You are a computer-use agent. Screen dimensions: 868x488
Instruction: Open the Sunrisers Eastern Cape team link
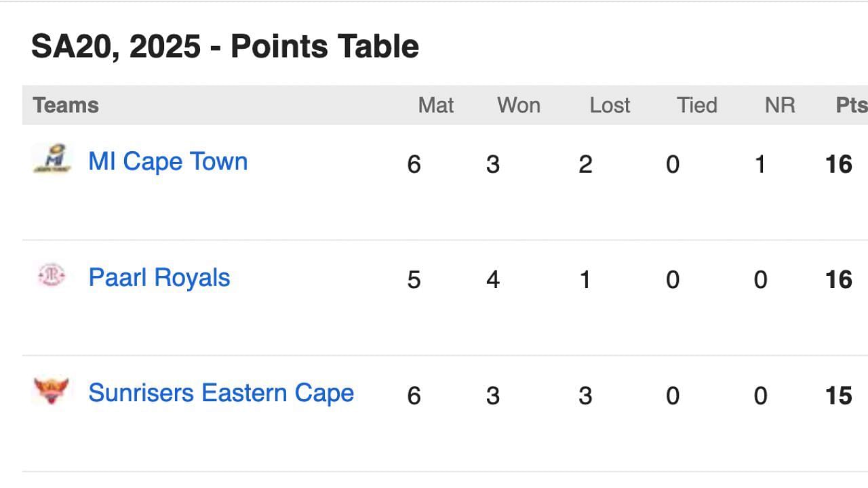[221, 393]
